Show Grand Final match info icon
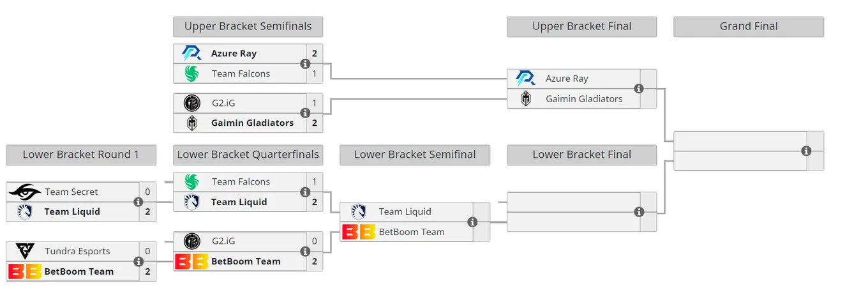This screenshot has width=868, height=290. pyautogui.click(x=806, y=151)
